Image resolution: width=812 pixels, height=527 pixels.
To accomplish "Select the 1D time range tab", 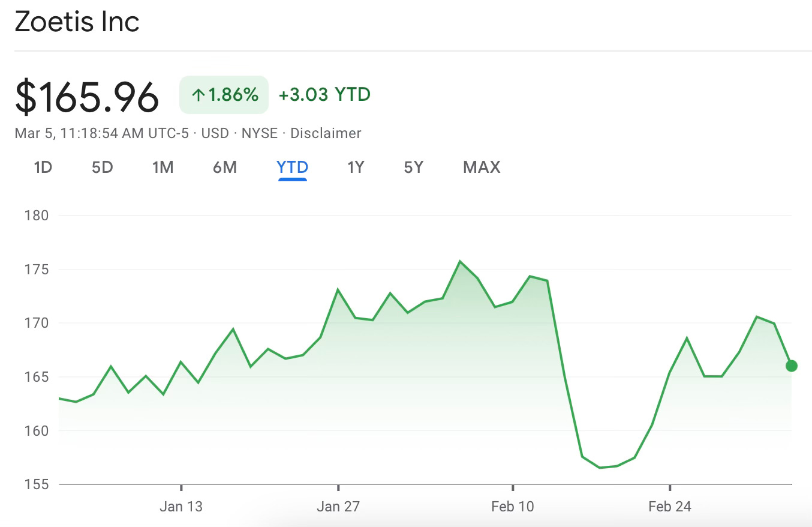I will [x=43, y=167].
